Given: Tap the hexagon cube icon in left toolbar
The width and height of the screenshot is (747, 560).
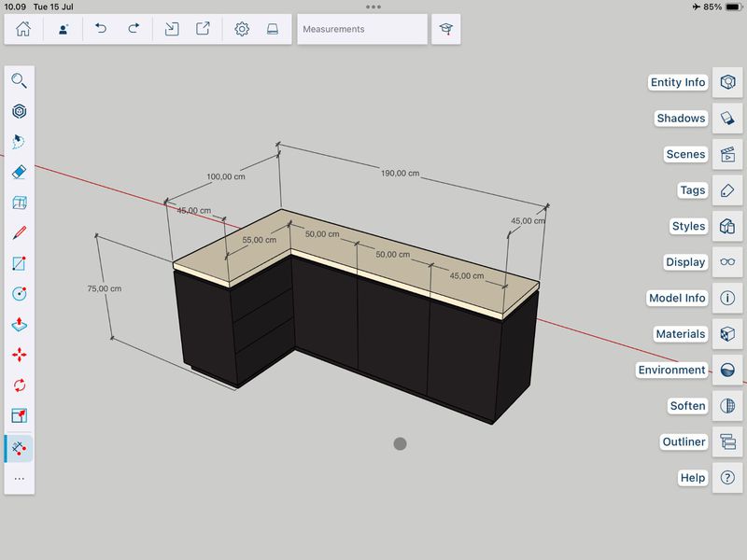Looking at the screenshot, I should pyautogui.click(x=19, y=111).
